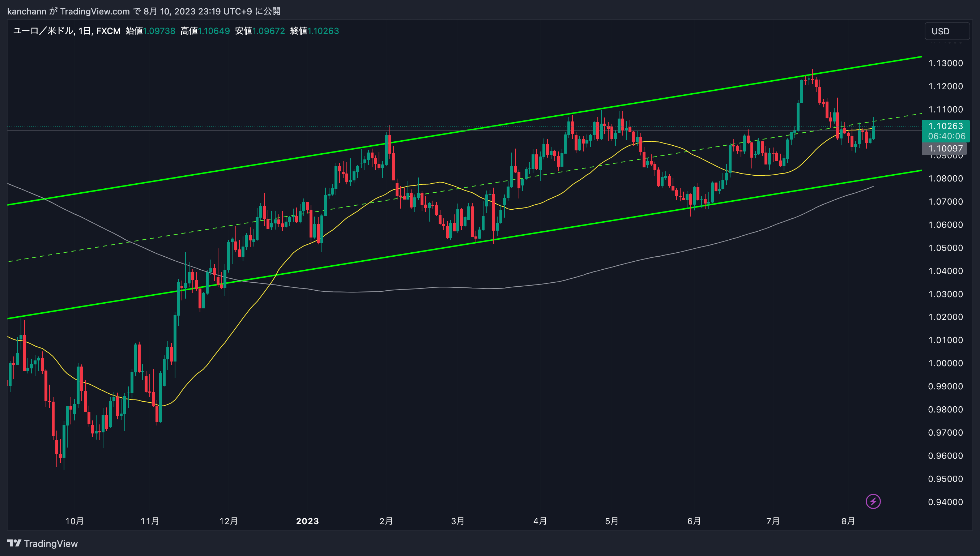Click the 0.94000 price axis label
Viewport: 980px width, 556px height.
tap(946, 502)
